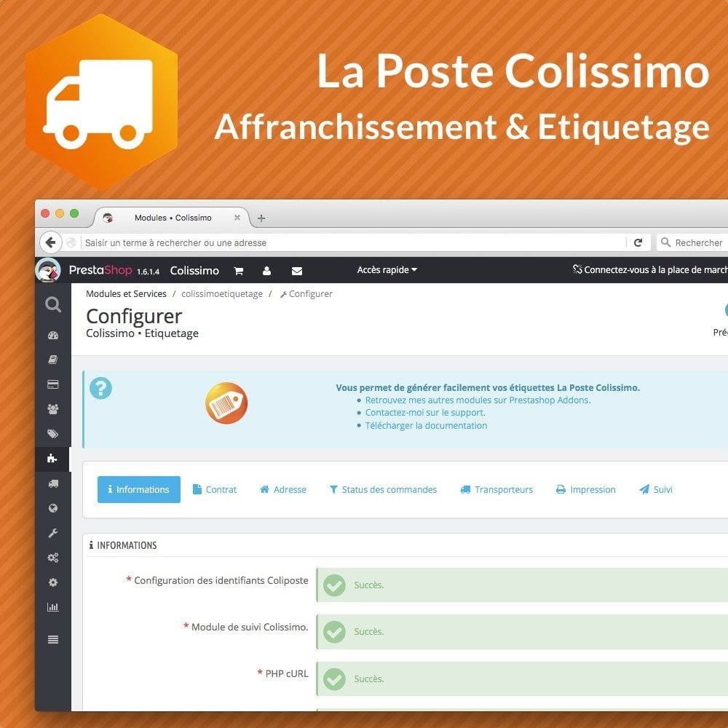Open the messages envelope icon in header

[x=297, y=271]
